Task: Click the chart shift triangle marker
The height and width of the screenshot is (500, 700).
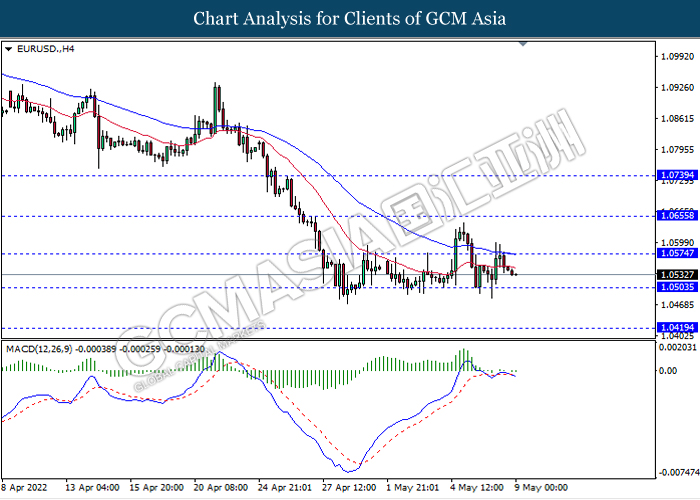Action: tap(523, 44)
